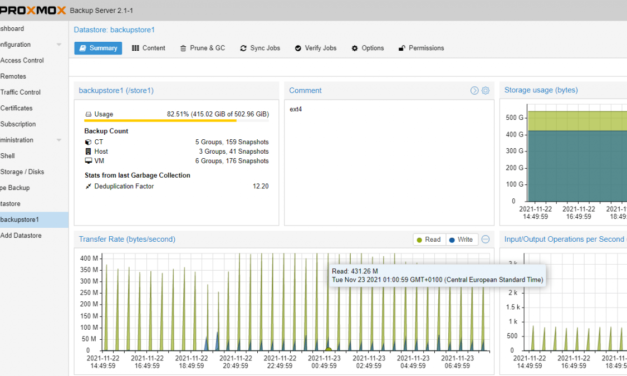Click the blue Write legend dot
Viewport: 627px width, 376px height.
click(452, 240)
